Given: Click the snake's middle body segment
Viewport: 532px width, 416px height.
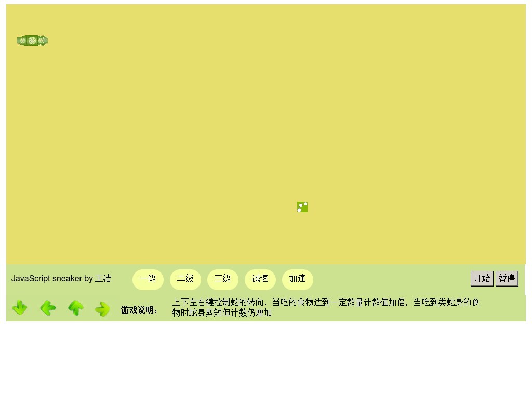Looking at the screenshot, I should coord(32,41).
